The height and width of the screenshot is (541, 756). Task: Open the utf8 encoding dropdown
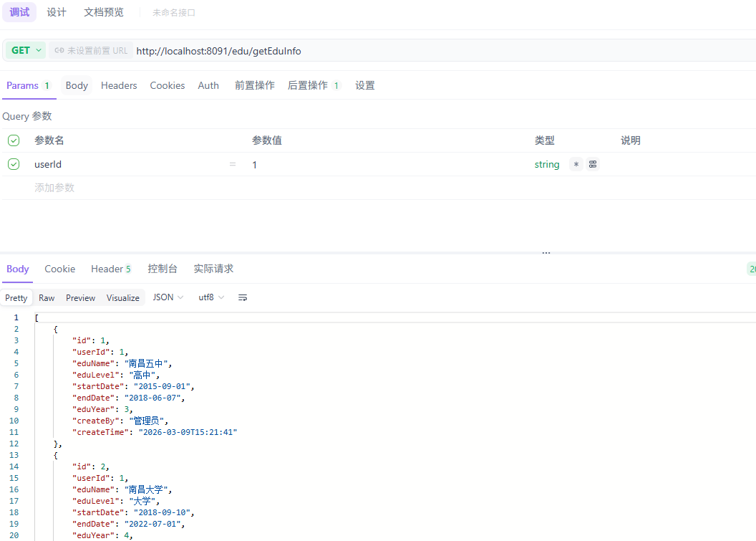[211, 297]
